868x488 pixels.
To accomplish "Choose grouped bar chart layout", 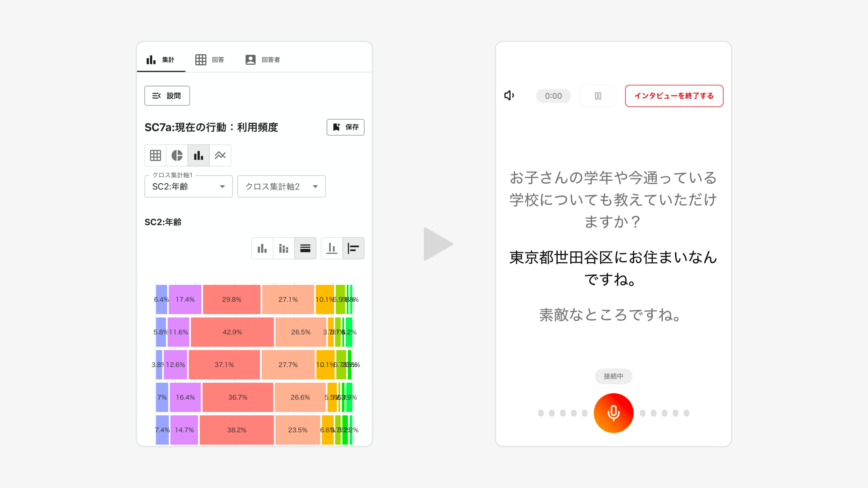I will tap(262, 248).
